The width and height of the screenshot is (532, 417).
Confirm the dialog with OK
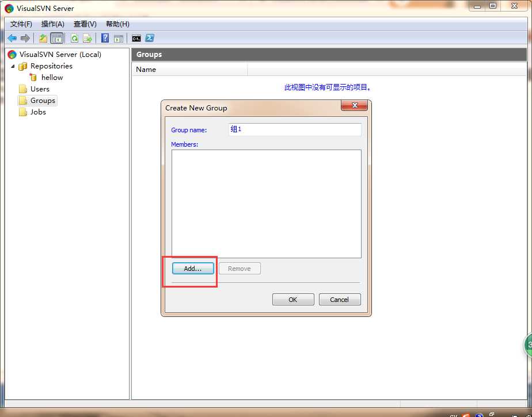(293, 300)
